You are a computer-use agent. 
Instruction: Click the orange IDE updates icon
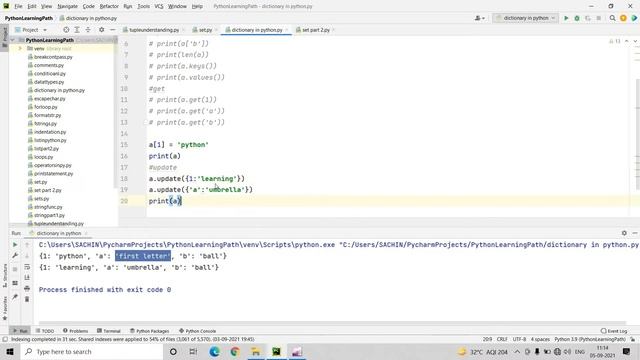tap(623, 18)
